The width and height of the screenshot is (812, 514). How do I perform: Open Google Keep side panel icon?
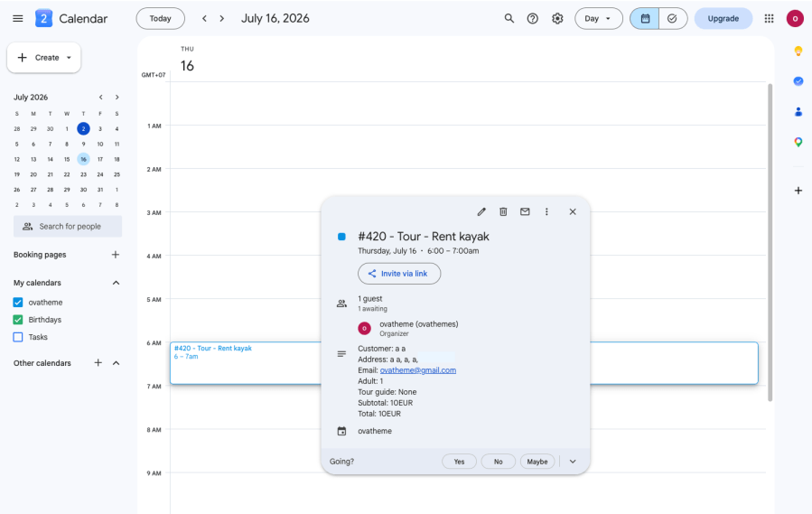point(798,51)
